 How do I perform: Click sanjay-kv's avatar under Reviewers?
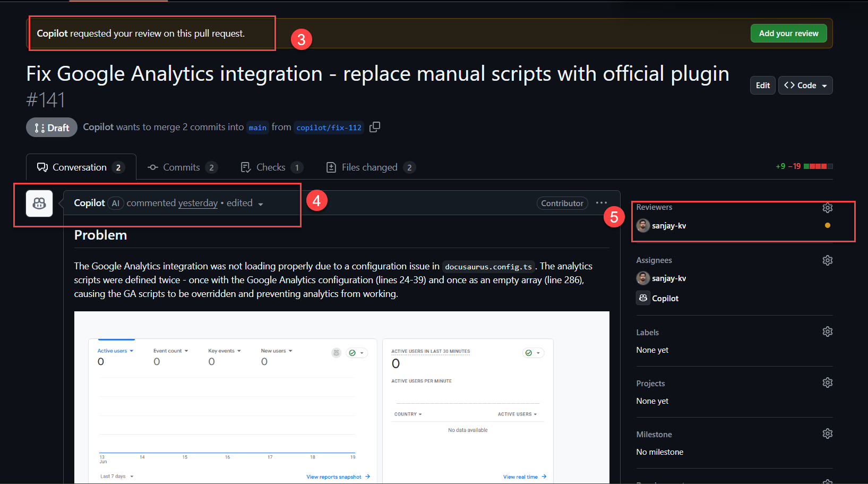(643, 225)
